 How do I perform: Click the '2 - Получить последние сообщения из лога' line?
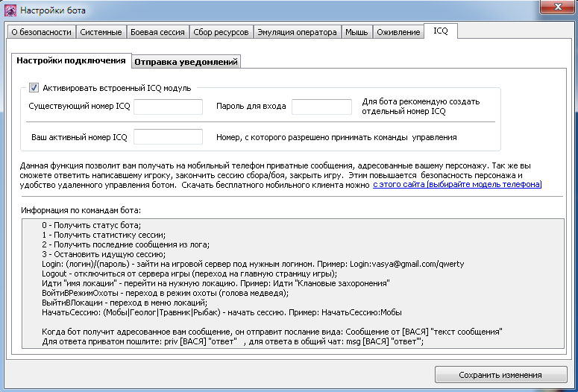click(x=126, y=244)
